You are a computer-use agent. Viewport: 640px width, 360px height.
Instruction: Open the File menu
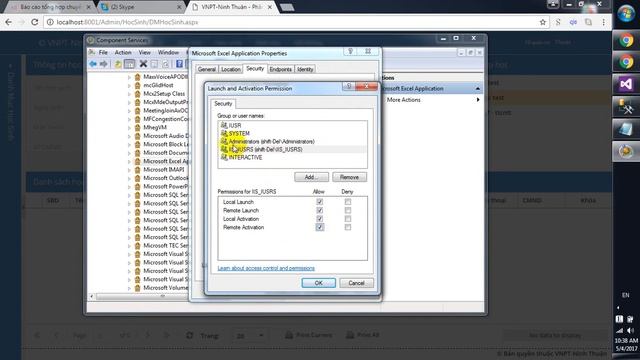(103, 52)
